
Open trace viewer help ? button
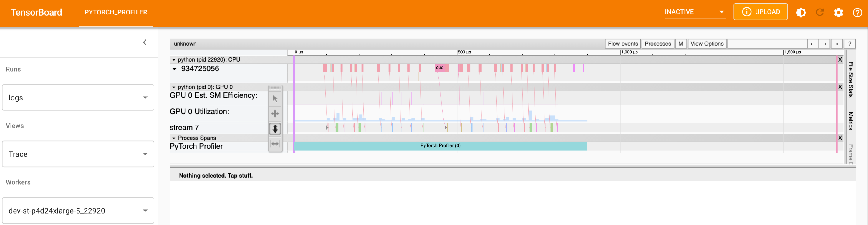coord(850,44)
